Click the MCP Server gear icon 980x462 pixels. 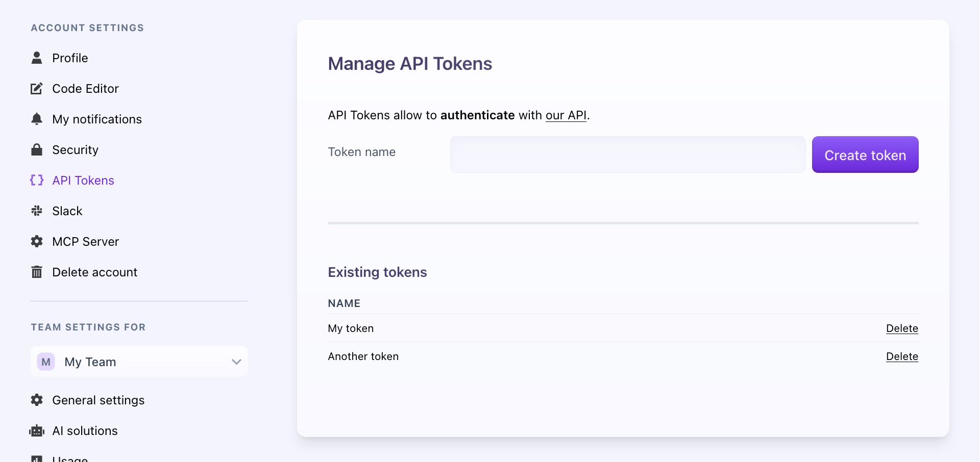pyautogui.click(x=37, y=242)
